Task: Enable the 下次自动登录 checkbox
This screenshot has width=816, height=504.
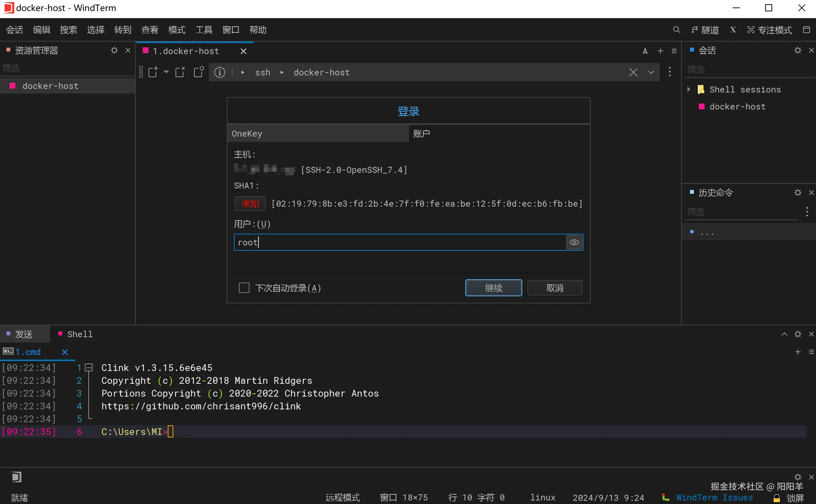Action: pos(244,288)
